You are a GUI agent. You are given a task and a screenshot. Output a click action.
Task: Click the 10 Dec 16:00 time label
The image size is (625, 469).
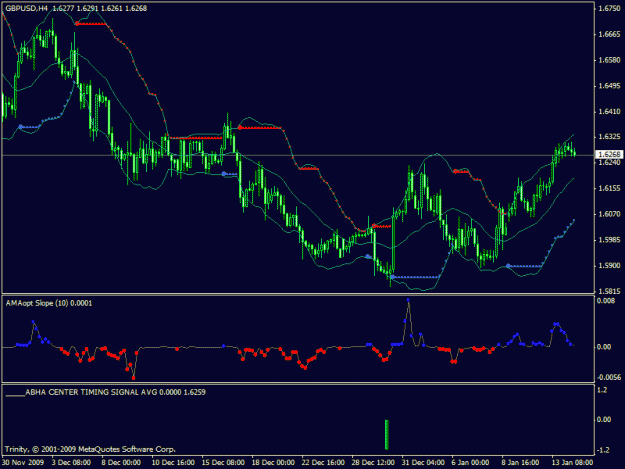[173, 463]
